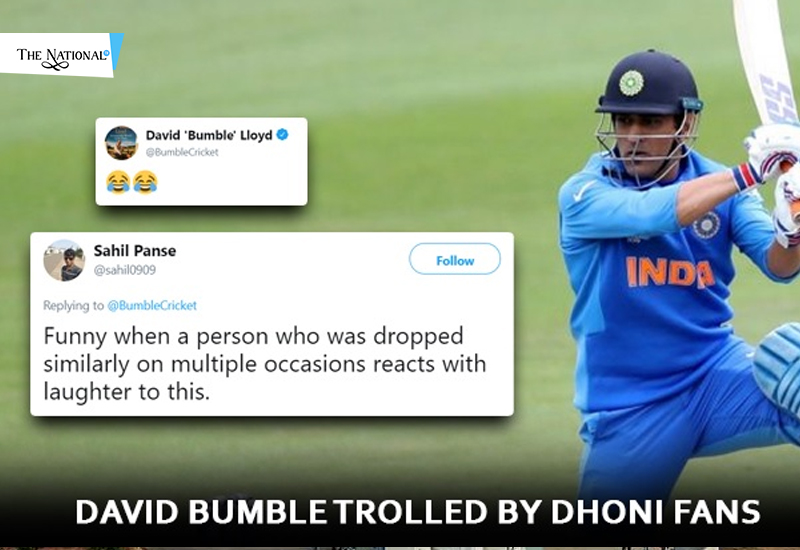Screen dimensions: 800x550
Task: Click the tweet text about being dropped
Action: pyautogui.click(x=264, y=364)
